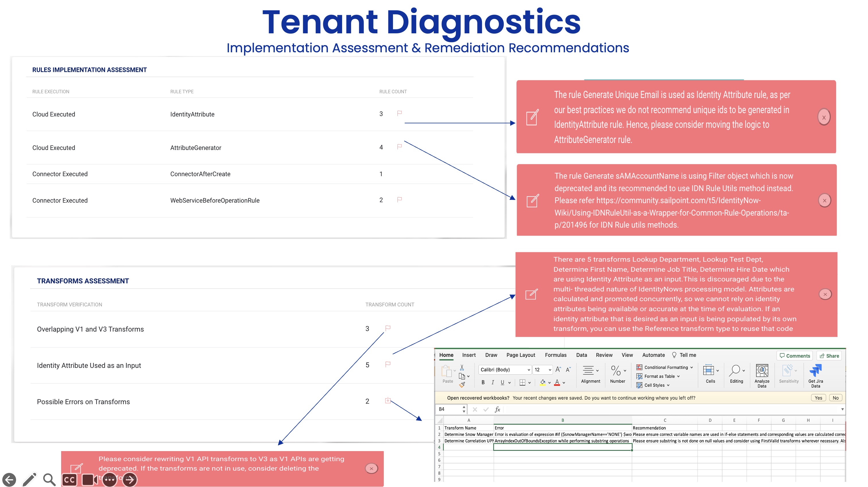Image resolution: width=868 pixels, height=487 pixels.
Task: Click the closed captions CC icon
Action: 69,480
